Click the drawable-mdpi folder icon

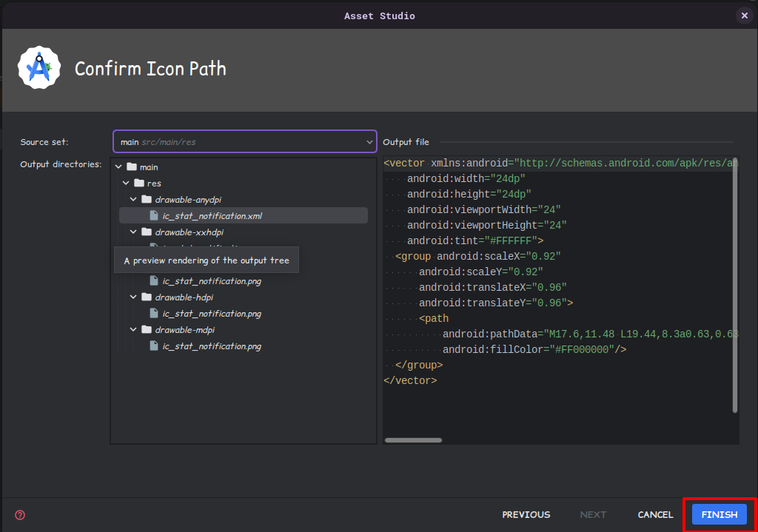pyautogui.click(x=147, y=330)
